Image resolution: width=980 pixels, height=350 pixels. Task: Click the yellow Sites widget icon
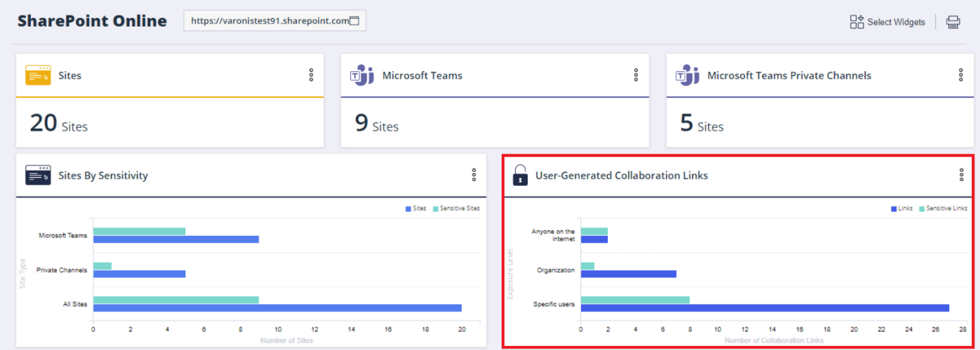pyautogui.click(x=38, y=75)
